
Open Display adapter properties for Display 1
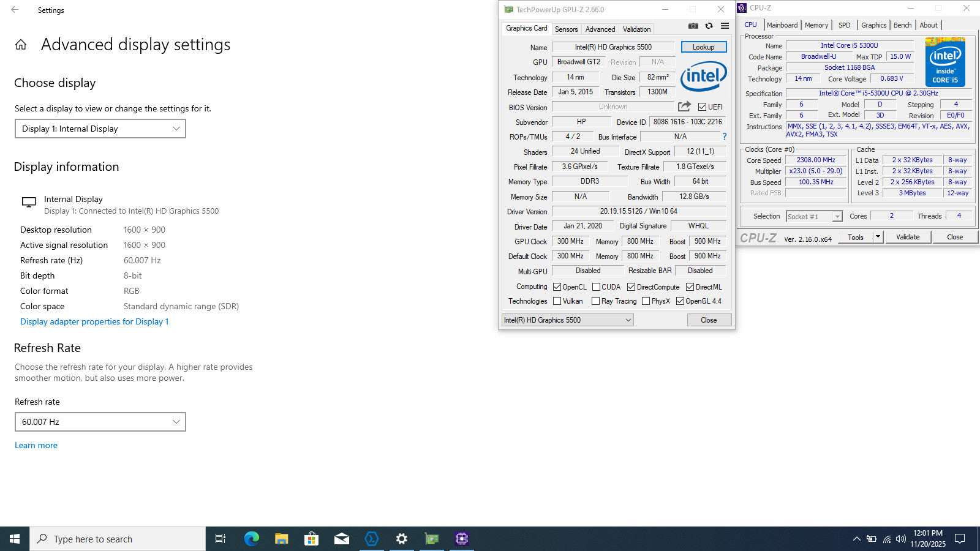pyautogui.click(x=94, y=321)
